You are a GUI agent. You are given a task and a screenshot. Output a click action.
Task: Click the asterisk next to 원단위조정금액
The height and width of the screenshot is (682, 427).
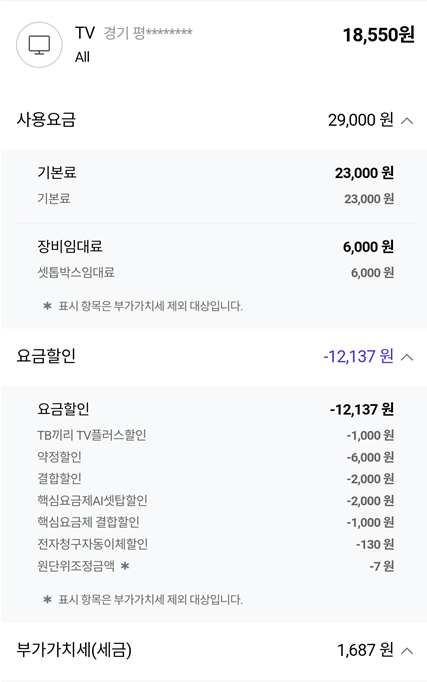125,566
